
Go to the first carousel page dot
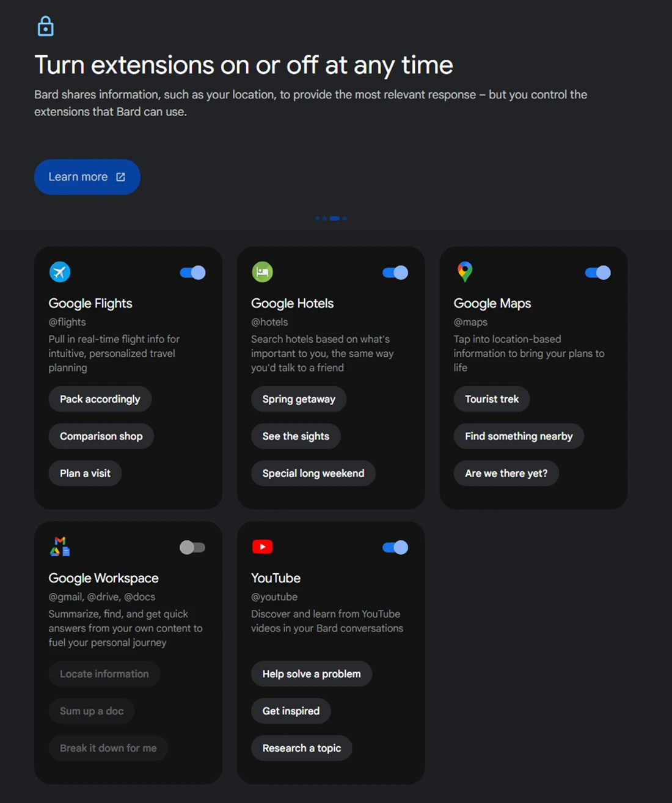pyautogui.click(x=317, y=218)
